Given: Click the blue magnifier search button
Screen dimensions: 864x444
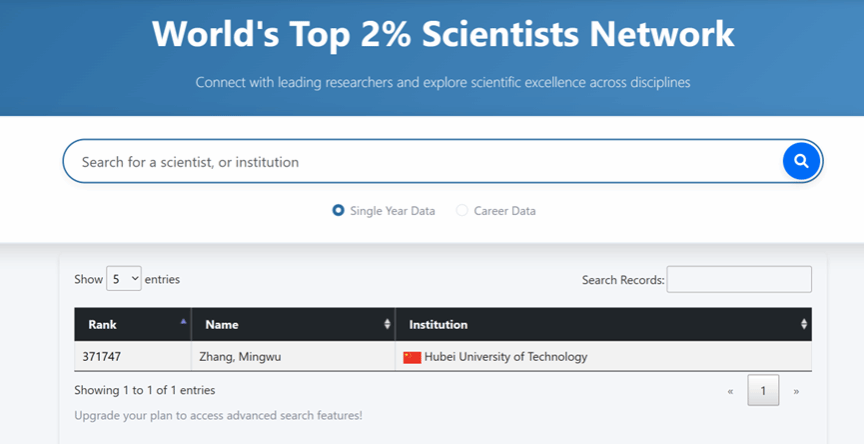Looking at the screenshot, I should 801,161.
